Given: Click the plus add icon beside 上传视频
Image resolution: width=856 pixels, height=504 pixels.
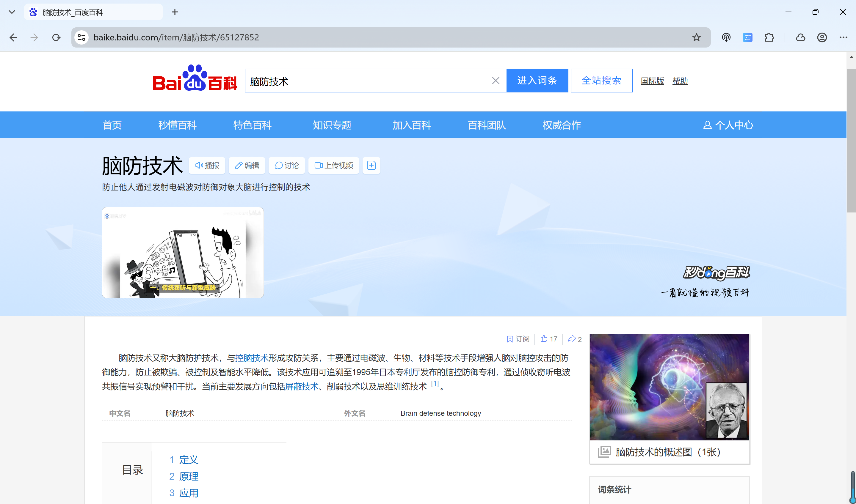Looking at the screenshot, I should click(371, 166).
